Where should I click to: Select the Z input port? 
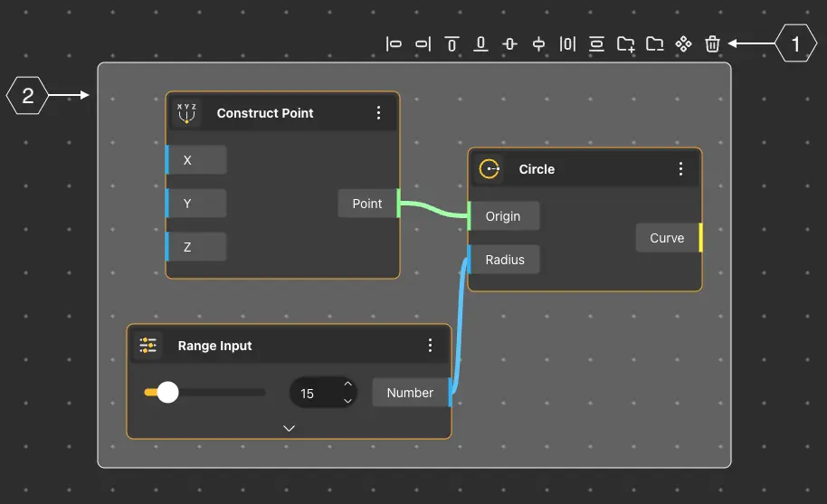tap(196, 247)
